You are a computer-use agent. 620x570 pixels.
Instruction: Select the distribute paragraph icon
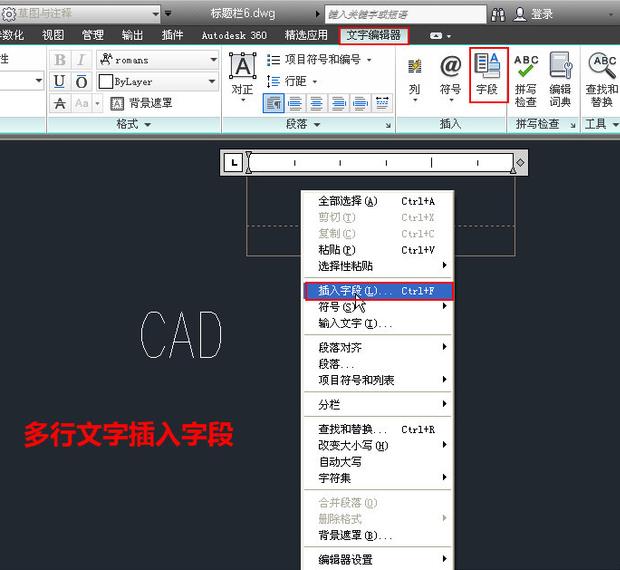tap(382, 104)
